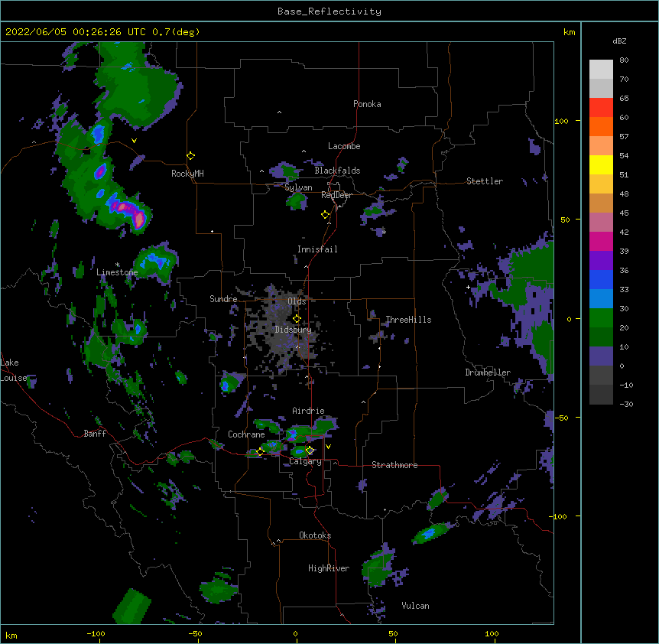Click the Cochrane label
The image size is (659, 644).
pos(246,434)
